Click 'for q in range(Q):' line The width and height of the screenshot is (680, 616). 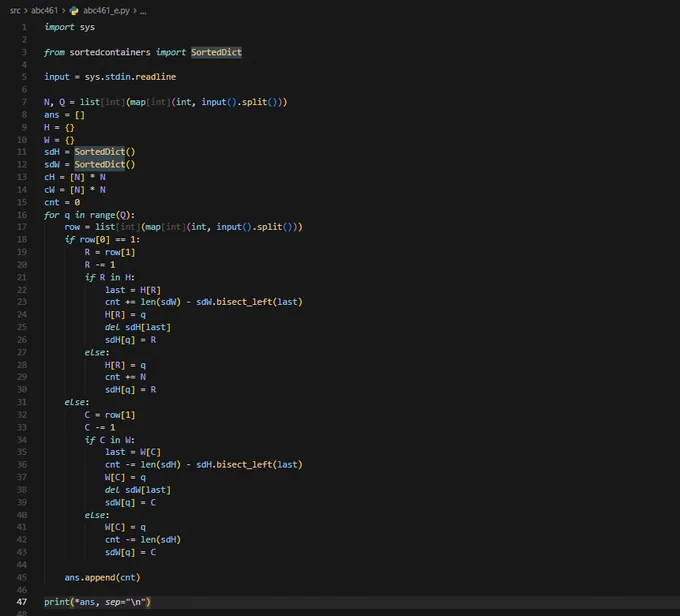click(89, 215)
